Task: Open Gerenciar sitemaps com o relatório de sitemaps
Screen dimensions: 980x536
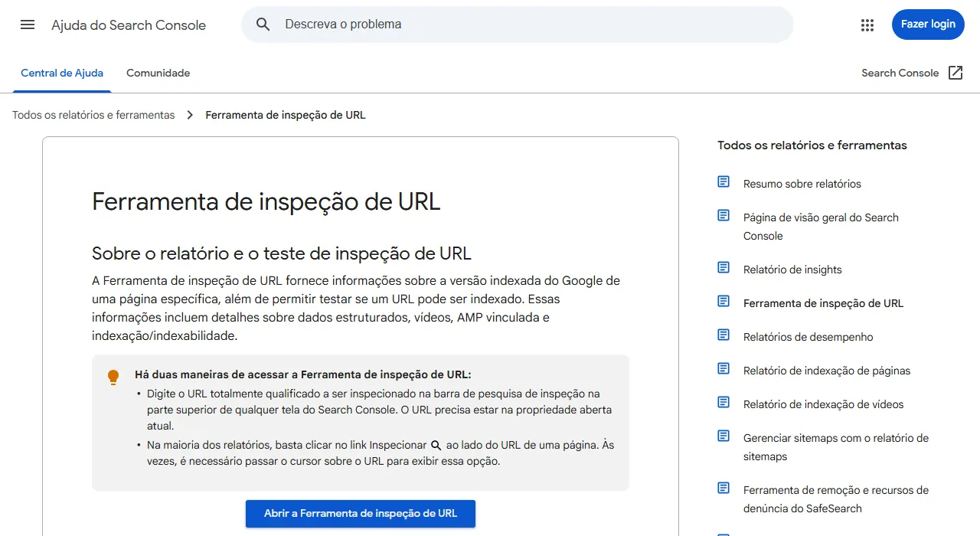Action: (x=836, y=447)
